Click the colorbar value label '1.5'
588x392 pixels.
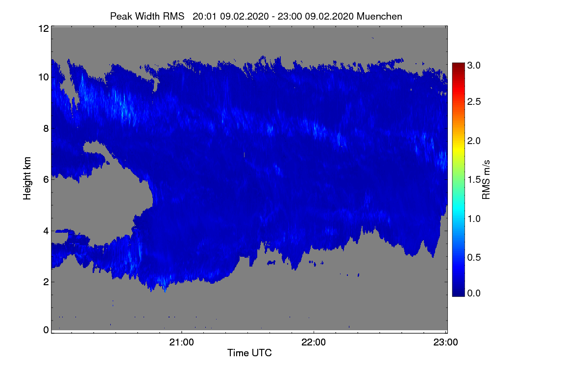(x=474, y=180)
